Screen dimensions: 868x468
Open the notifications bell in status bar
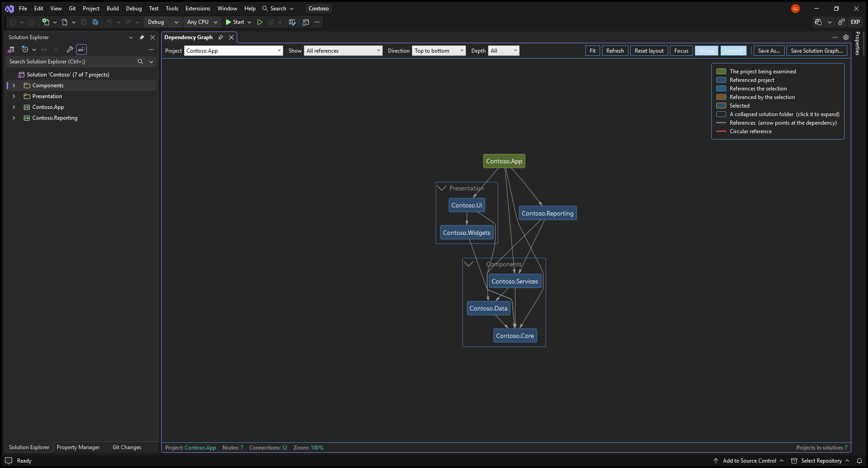tap(859, 461)
